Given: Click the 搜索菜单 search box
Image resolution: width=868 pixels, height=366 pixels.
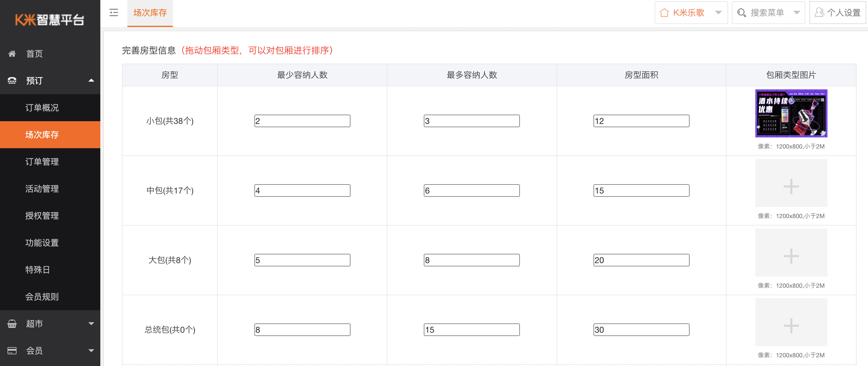Looking at the screenshot, I should coord(768,13).
